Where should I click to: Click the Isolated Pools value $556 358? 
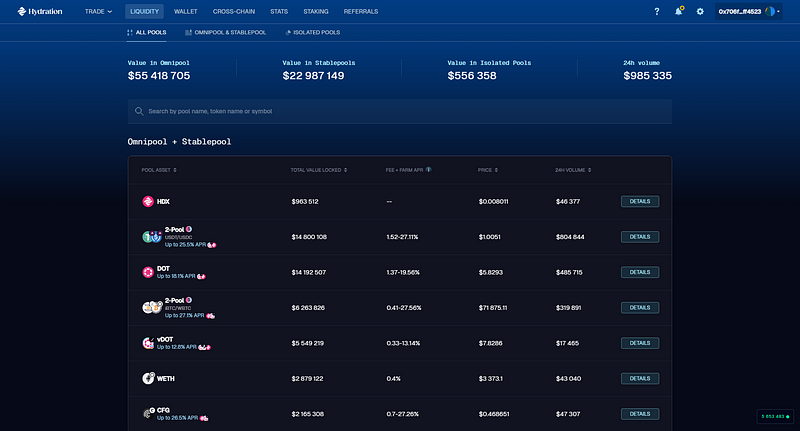click(x=472, y=75)
